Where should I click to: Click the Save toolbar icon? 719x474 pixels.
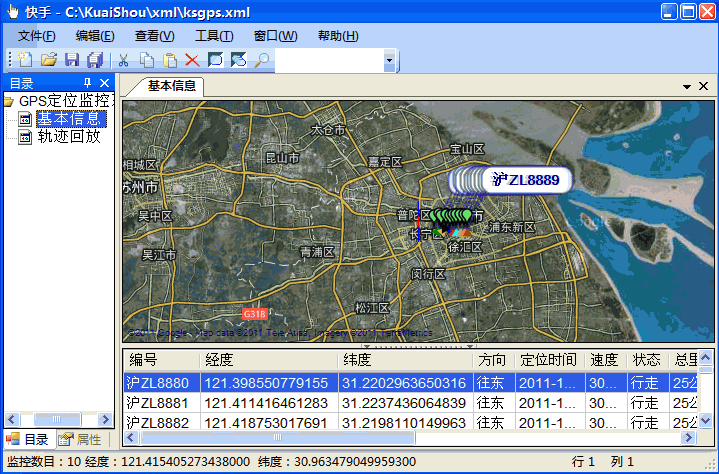(x=72, y=60)
